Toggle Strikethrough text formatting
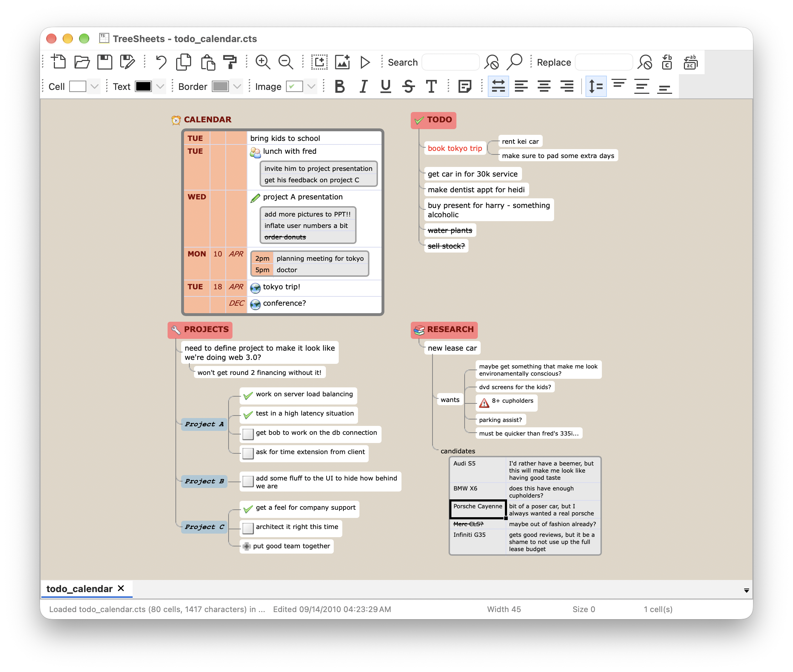Image resolution: width=793 pixels, height=672 pixels. coord(408,86)
